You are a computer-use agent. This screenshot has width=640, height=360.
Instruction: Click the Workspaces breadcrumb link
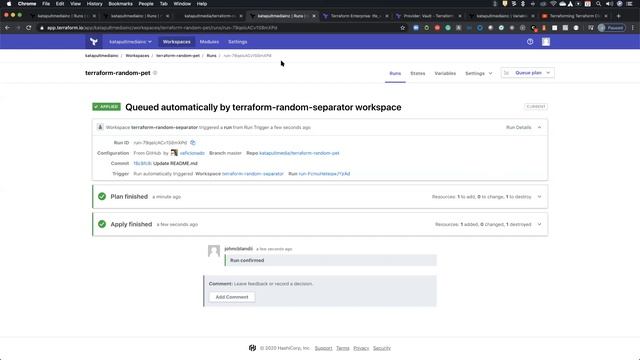(137, 56)
